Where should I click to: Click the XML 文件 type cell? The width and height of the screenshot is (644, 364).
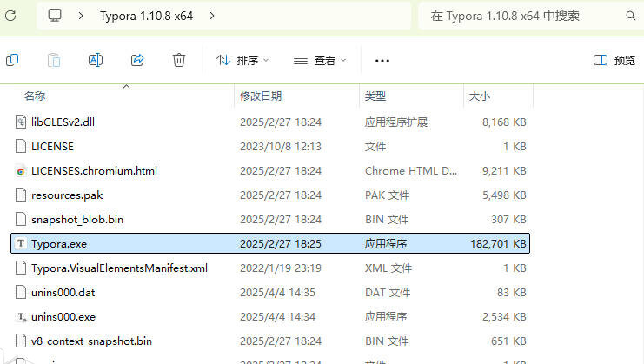[388, 268]
